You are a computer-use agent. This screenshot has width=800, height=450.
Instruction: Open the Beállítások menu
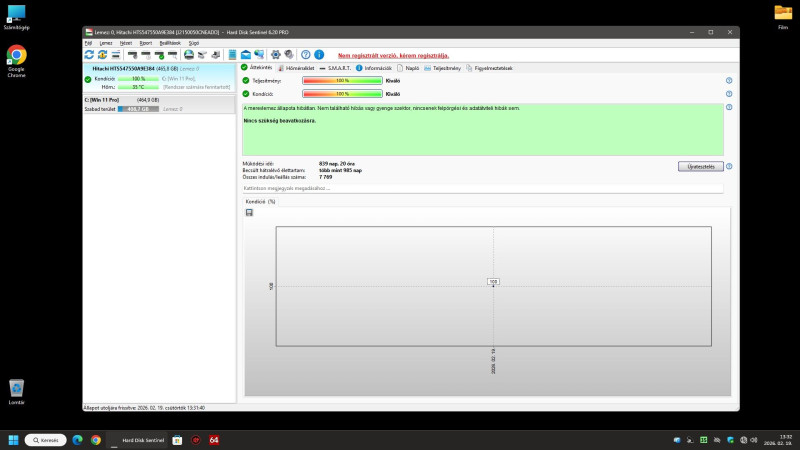coord(170,43)
